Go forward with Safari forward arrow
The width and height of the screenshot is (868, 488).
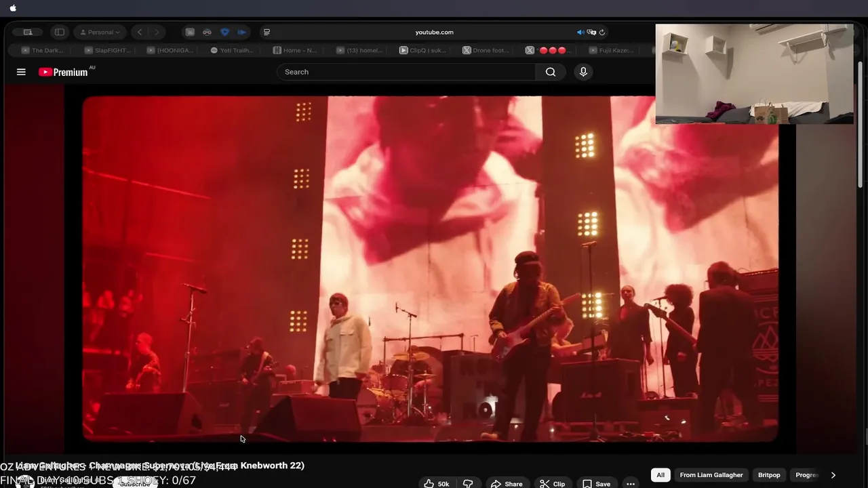coord(157,32)
